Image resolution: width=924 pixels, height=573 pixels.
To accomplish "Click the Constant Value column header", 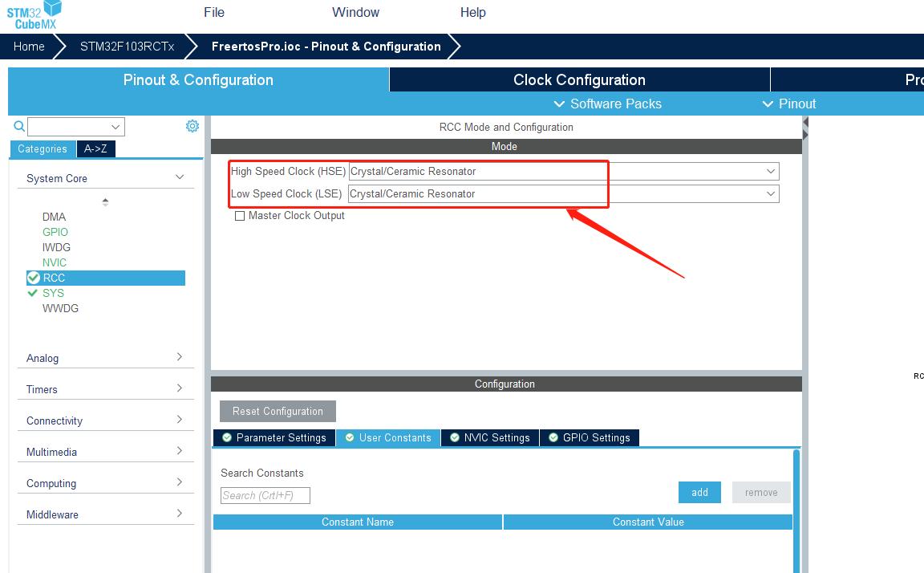I will point(648,522).
